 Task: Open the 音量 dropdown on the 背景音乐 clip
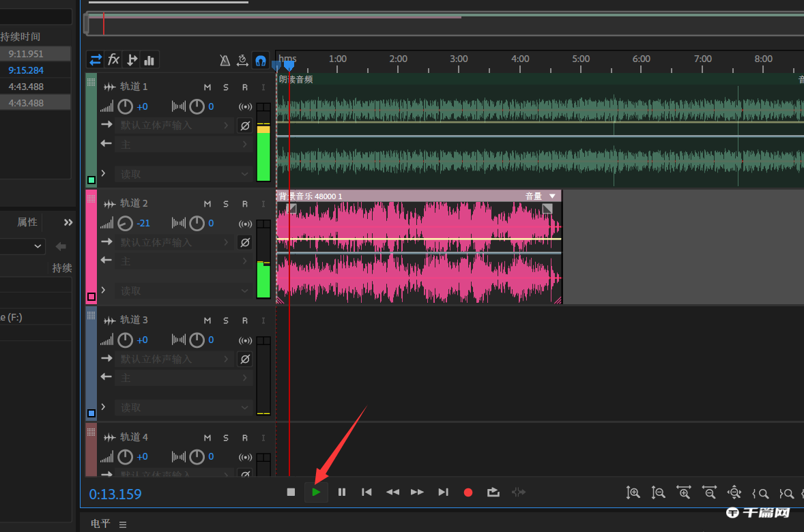543,196
